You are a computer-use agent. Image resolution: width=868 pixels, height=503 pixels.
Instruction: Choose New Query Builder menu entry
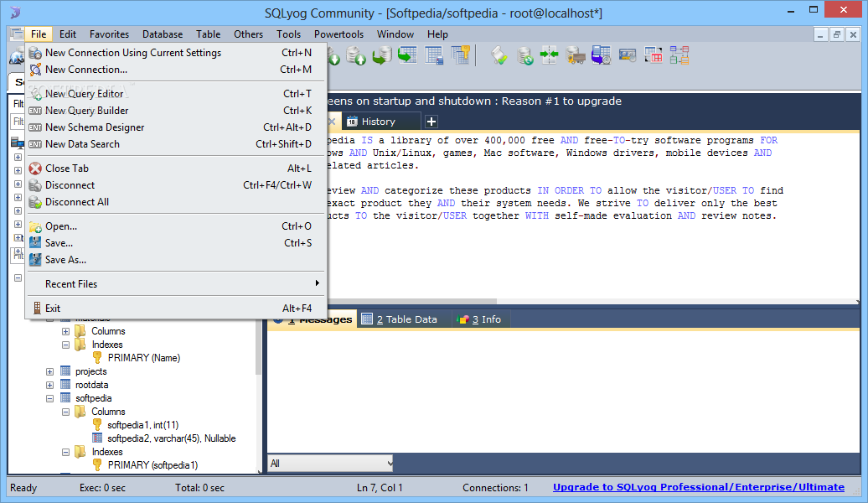coord(176,110)
